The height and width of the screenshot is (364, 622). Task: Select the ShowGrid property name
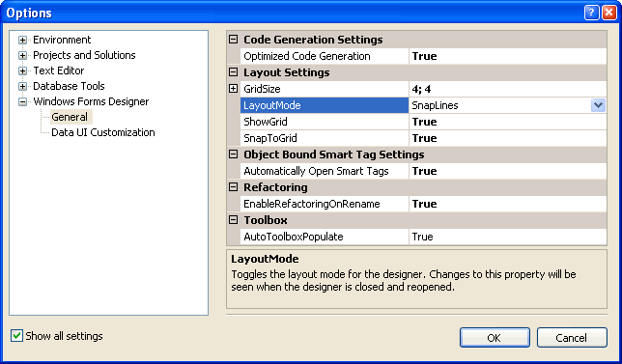(325, 122)
